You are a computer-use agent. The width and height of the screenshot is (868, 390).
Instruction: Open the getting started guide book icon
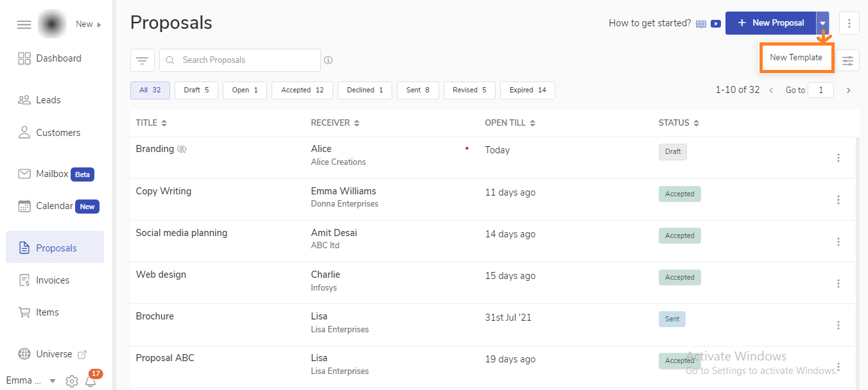(701, 24)
